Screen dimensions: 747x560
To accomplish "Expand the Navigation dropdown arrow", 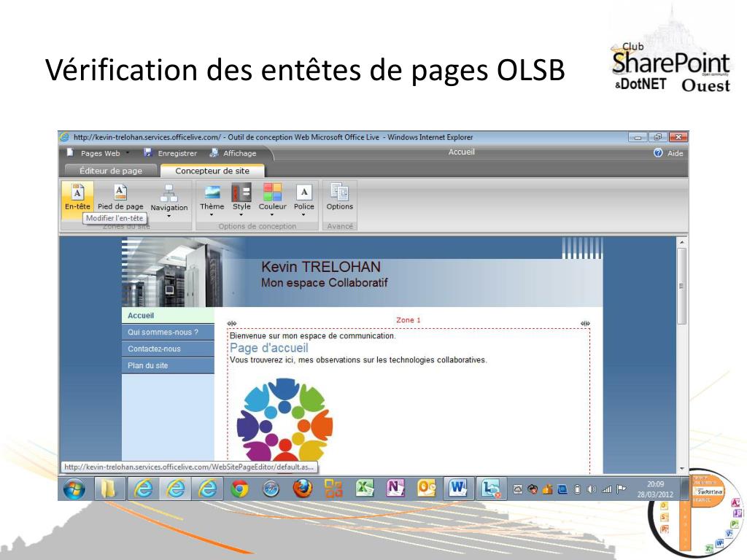I will 169,216.
